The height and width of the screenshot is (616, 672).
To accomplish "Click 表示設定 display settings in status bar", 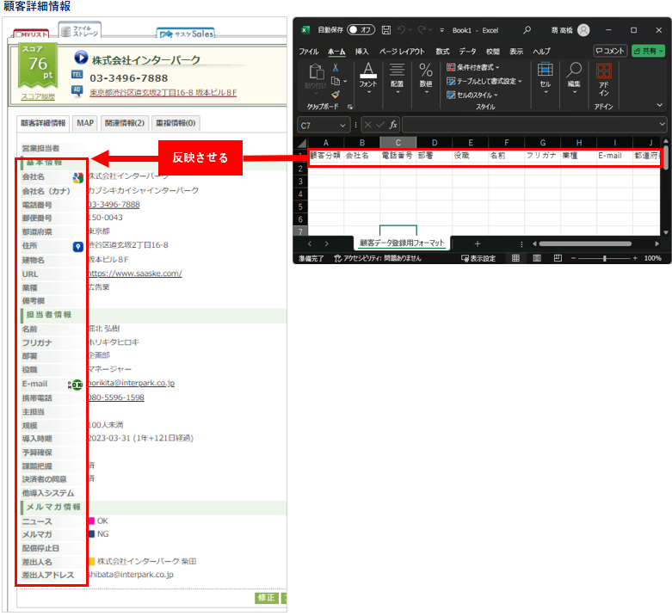I will click(478, 258).
